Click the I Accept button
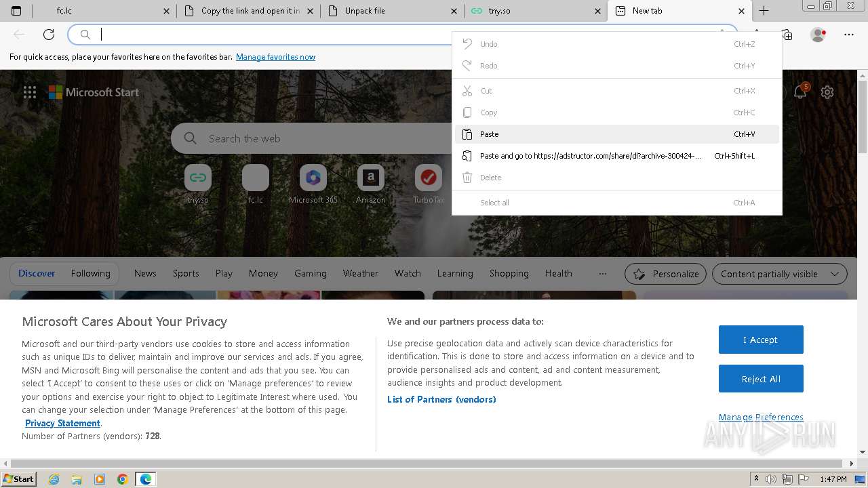 [x=761, y=340]
